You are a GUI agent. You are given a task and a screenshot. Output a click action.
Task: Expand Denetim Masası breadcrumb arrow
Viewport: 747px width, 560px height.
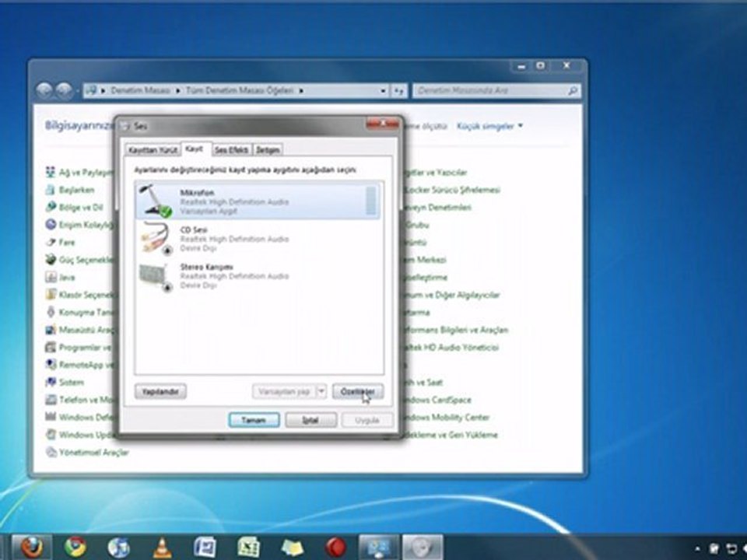coord(177,90)
